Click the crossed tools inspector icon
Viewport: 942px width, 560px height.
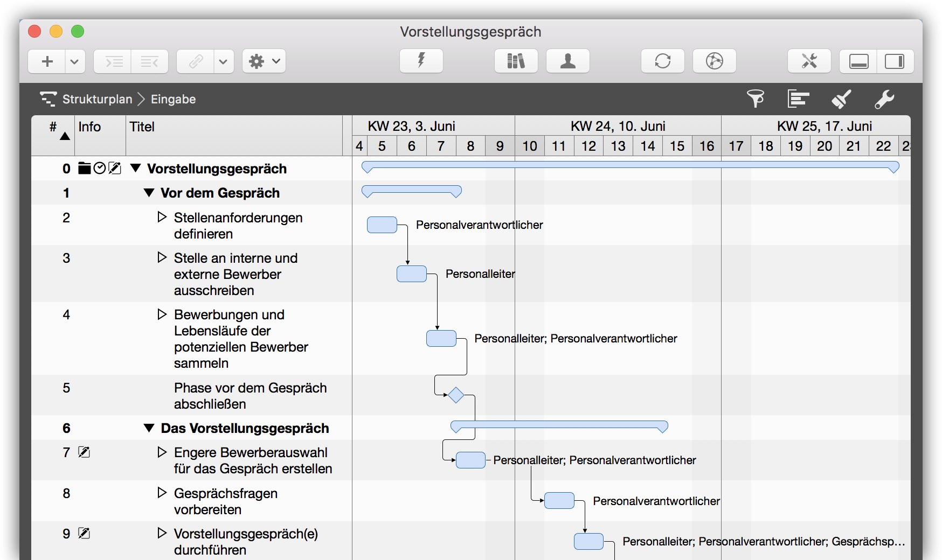[809, 61]
